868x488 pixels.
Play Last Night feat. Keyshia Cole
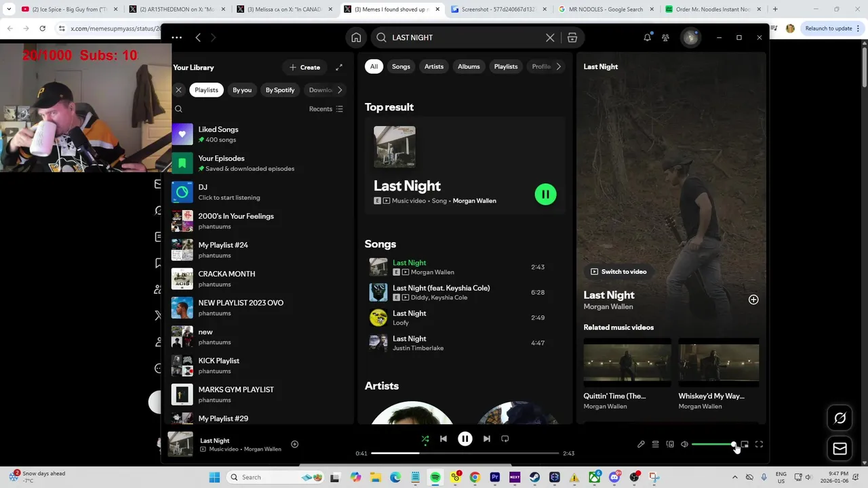click(x=465, y=292)
